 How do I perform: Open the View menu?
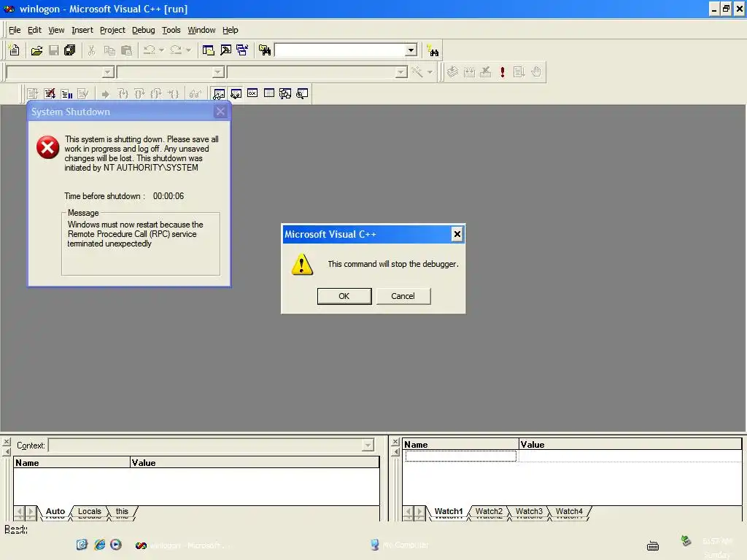coord(56,30)
